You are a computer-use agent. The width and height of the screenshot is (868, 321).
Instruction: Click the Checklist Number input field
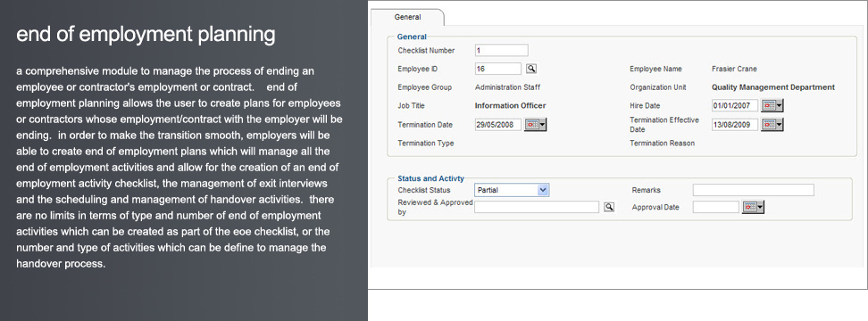tap(502, 50)
